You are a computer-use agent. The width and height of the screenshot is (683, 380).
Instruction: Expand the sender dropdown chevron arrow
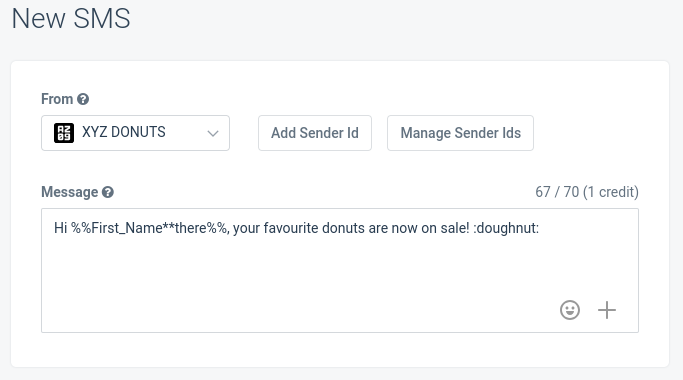click(213, 133)
